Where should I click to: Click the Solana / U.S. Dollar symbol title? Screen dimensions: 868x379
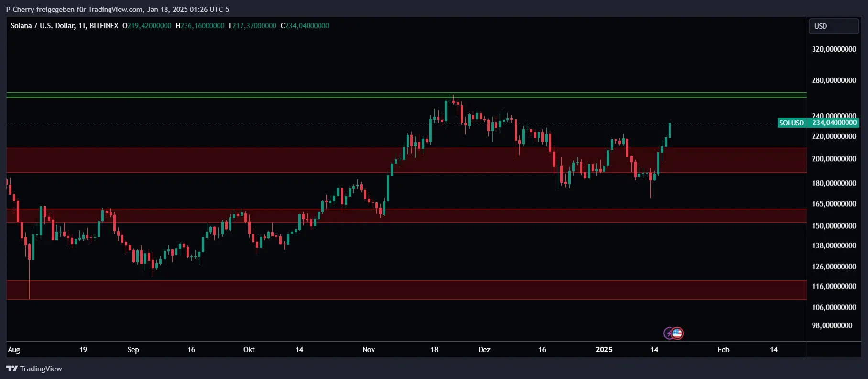[x=43, y=26]
